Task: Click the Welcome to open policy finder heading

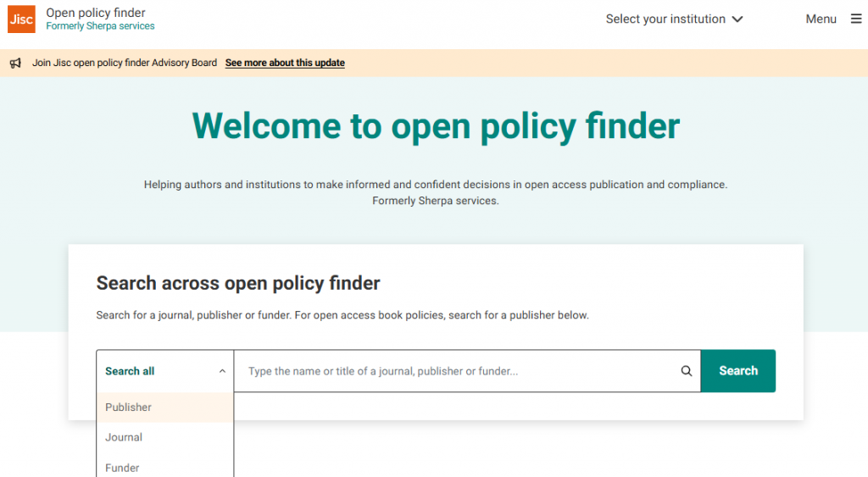Action: pyautogui.click(x=436, y=126)
